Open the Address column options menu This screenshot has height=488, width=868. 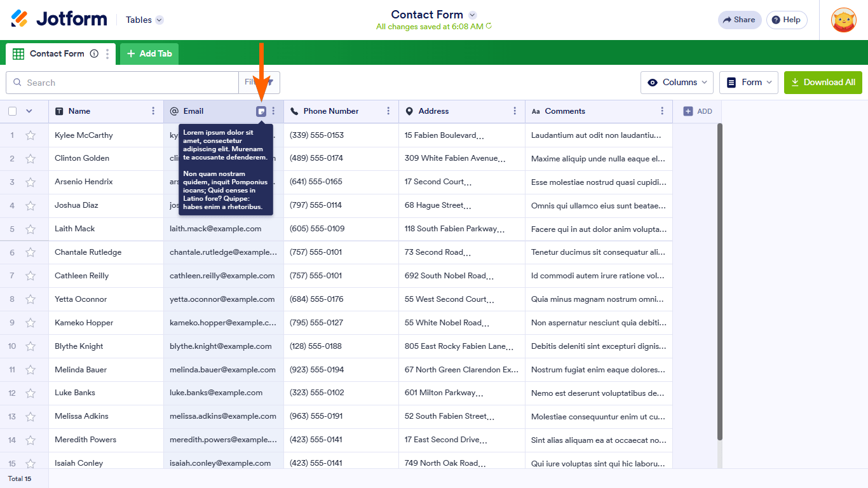(515, 111)
